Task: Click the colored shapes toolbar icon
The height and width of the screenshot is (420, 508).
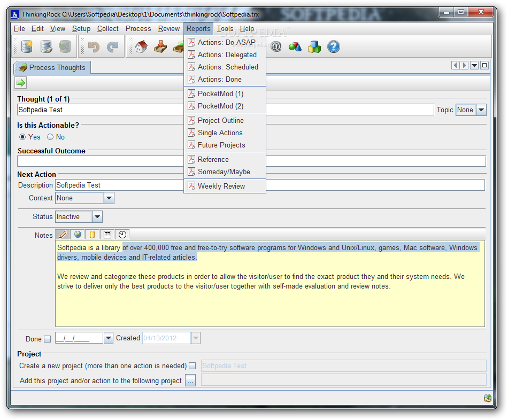Action: pos(295,46)
